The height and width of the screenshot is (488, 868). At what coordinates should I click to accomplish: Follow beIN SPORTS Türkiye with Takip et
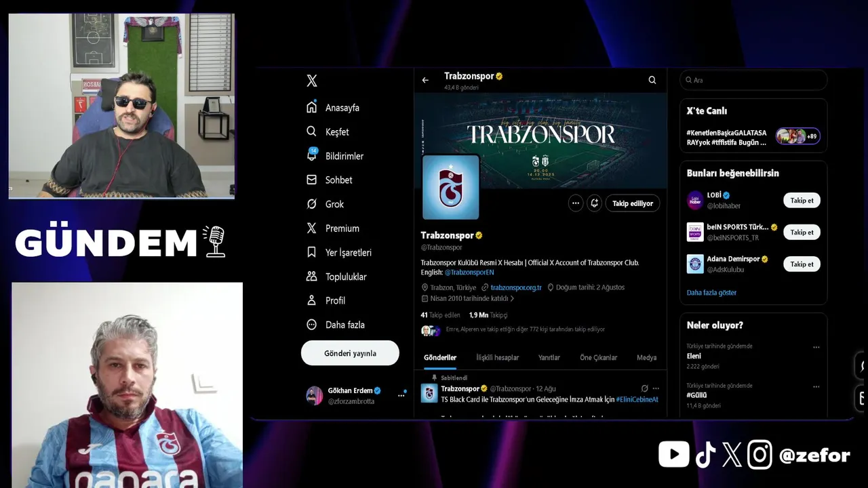[802, 232]
